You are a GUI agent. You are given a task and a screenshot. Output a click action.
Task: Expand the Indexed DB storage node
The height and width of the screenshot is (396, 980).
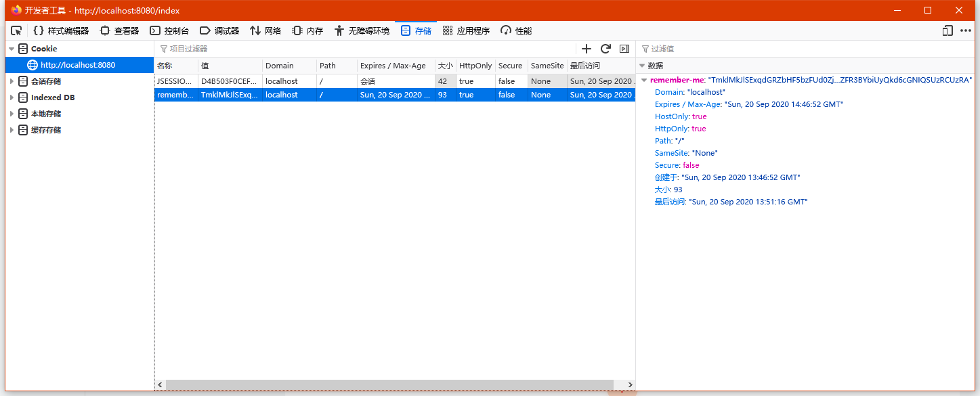[x=12, y=97]
